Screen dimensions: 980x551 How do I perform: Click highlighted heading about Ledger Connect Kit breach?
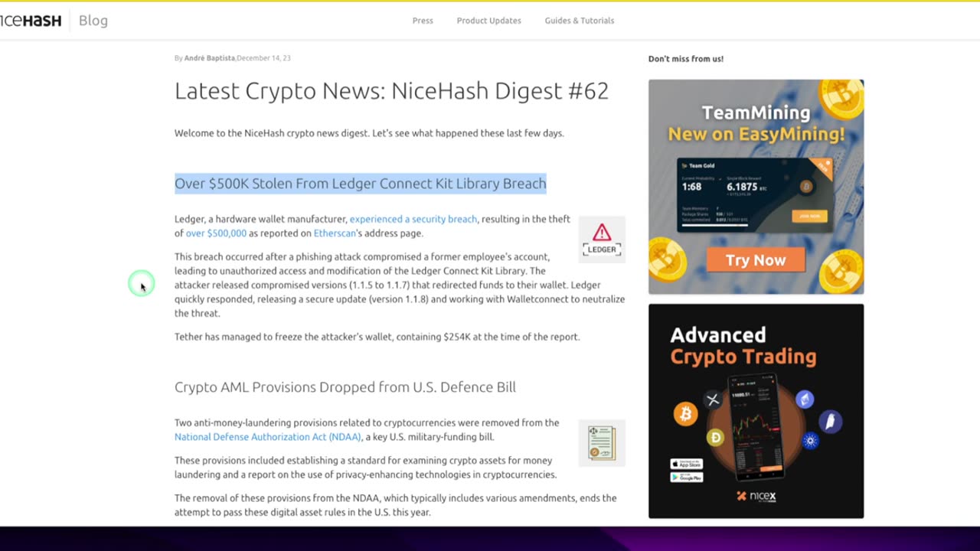point(361,184)
